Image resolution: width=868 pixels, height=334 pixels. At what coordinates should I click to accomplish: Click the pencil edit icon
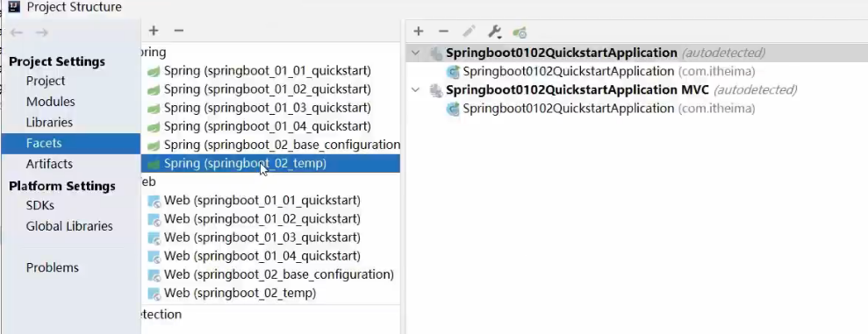click(x=469, y=32)
